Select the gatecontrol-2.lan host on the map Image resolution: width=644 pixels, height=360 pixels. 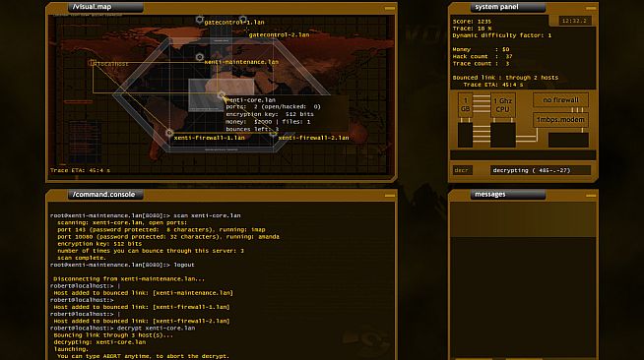click(x=243, y=20)
